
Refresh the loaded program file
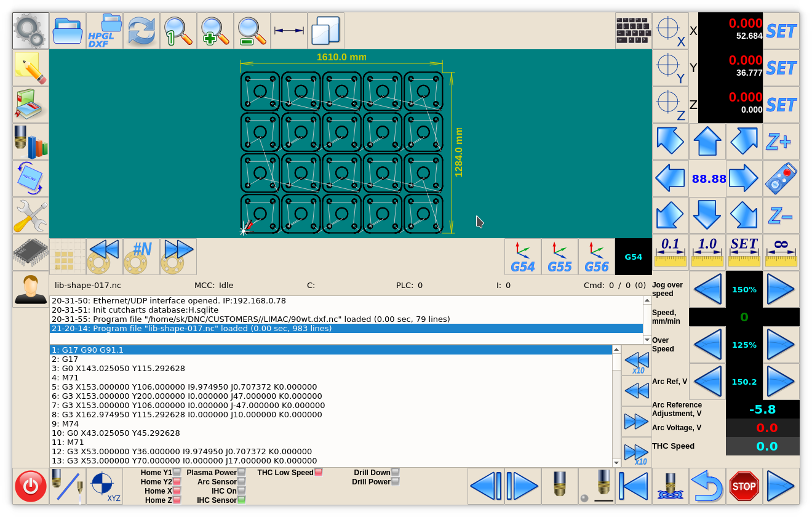tap(141, 31)
